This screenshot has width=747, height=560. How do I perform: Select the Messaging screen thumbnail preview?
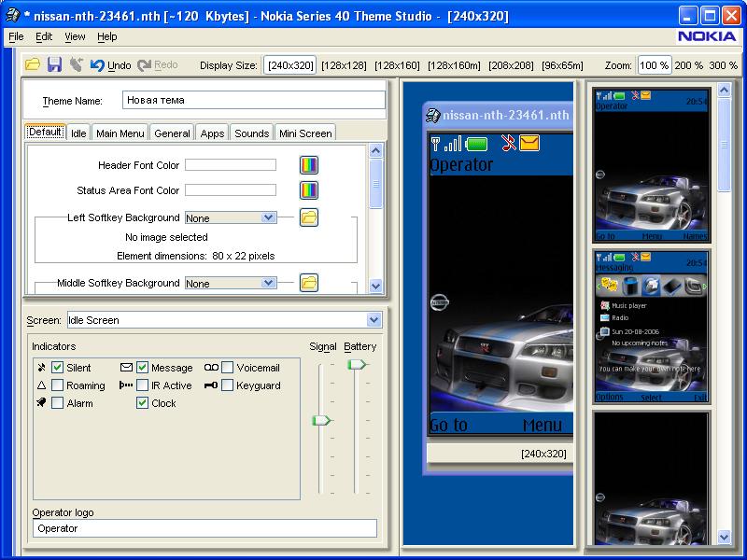[651, 327]
